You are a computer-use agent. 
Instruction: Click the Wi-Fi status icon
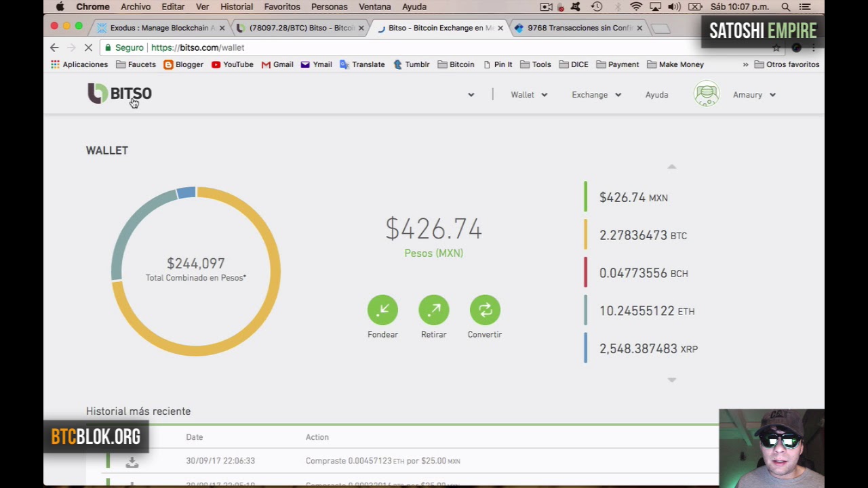[x=636, y=7]
